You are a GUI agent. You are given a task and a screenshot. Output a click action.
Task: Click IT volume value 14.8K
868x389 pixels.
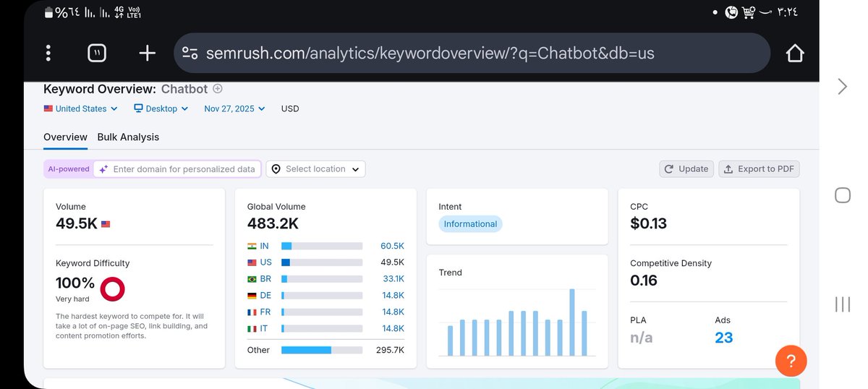393,328
